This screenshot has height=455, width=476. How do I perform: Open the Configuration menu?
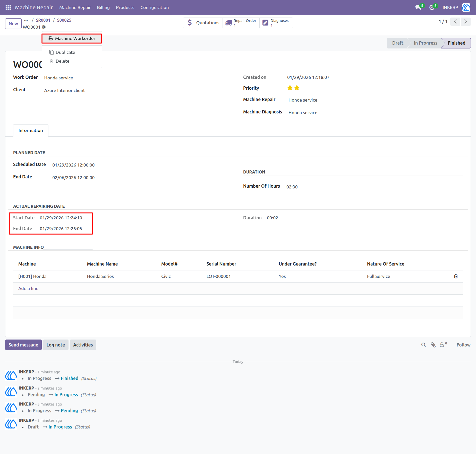point(155,7)
